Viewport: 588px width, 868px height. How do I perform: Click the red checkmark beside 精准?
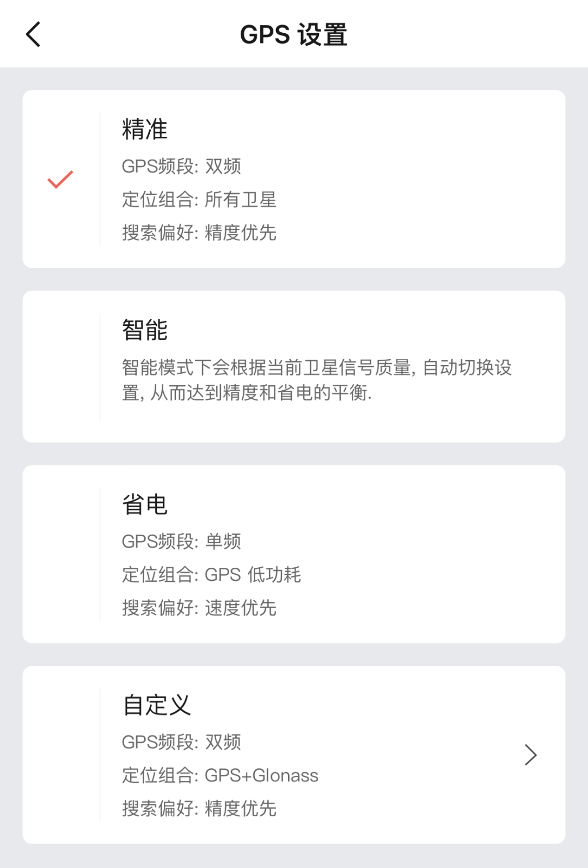(60, 179)
